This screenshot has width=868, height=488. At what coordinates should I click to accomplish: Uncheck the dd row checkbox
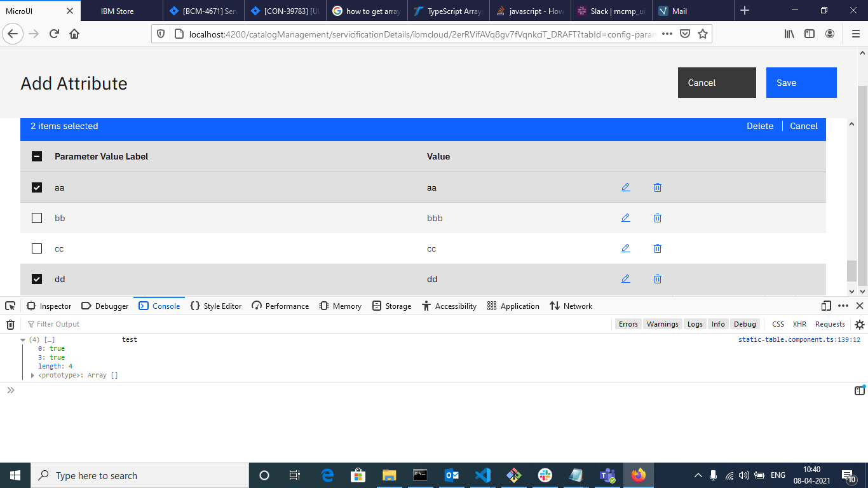(37, 279)
